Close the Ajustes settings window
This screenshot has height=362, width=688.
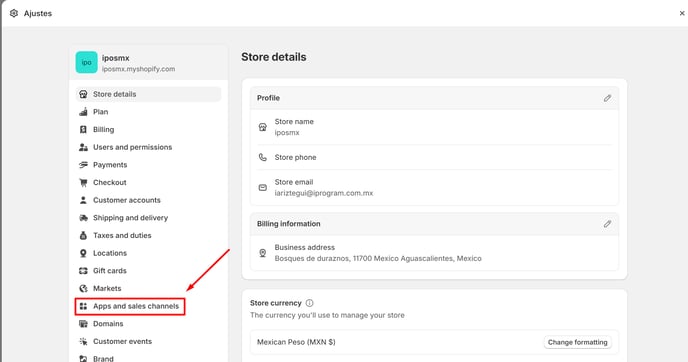pyautogui.click(x=682, y=13)
